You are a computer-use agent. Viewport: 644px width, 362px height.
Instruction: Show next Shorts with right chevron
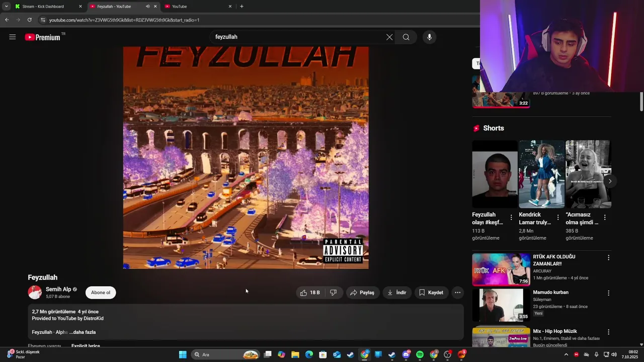[610, 181]
